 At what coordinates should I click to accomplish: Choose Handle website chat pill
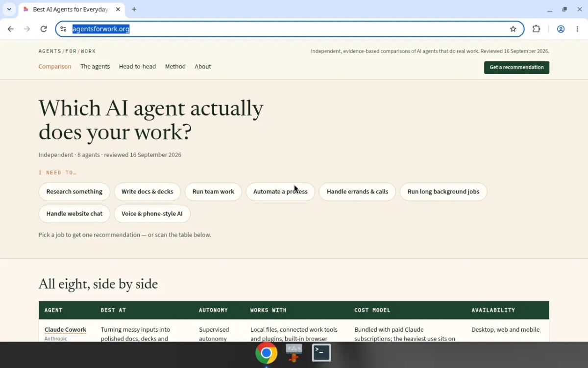point(74,214)
